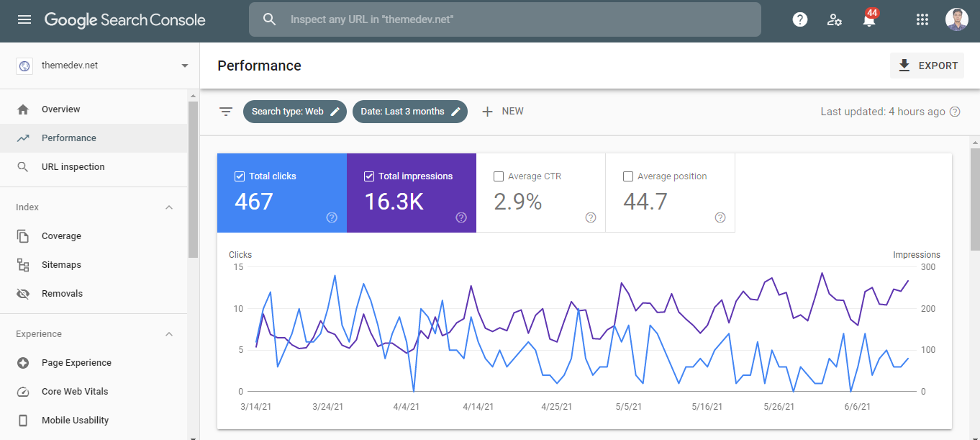Open the Date: Last 3 months chip
Screen dimensions: 980x440
(410, 112)
